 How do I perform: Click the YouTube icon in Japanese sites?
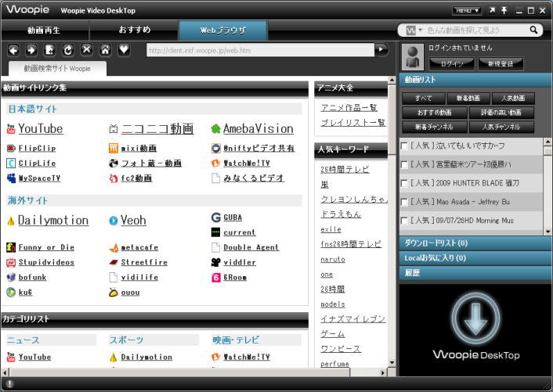click(11, 129)
